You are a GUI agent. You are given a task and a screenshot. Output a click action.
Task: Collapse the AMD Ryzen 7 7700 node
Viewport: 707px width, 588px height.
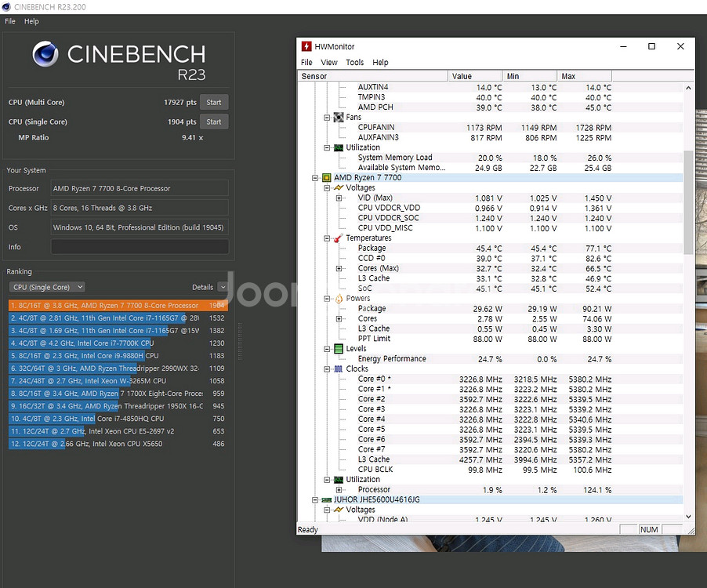click(x=315, y=178)
